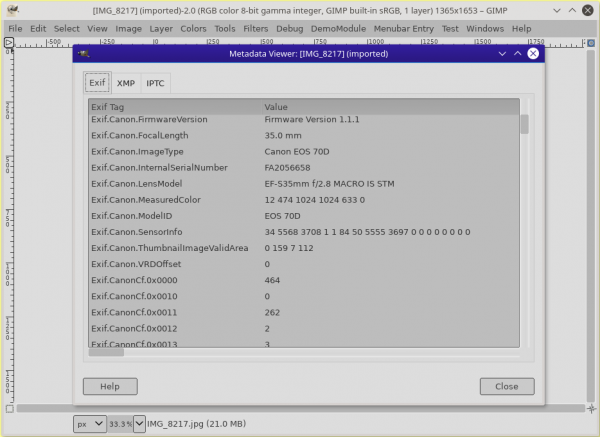This screenshot has width=600, height=437.
Task: Open the Menubar Entry menu
Action: pos(404,29)
